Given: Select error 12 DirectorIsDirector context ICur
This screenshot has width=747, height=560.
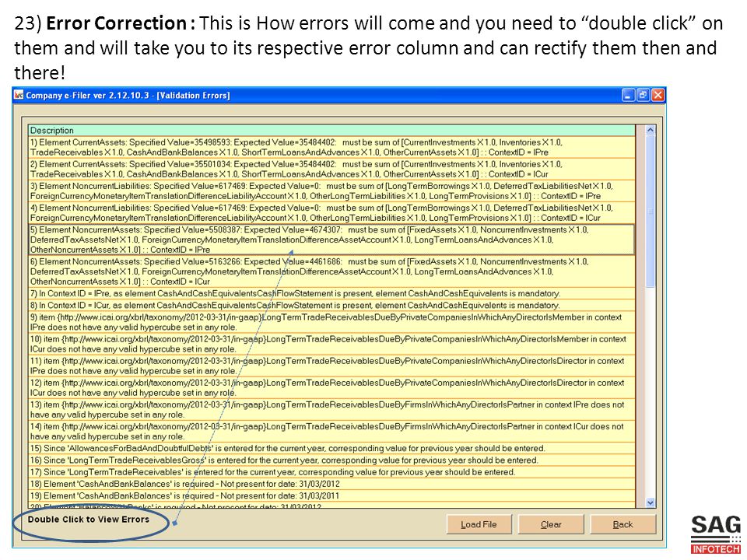Looking at the screenshot, I should (x=331, y=387).
